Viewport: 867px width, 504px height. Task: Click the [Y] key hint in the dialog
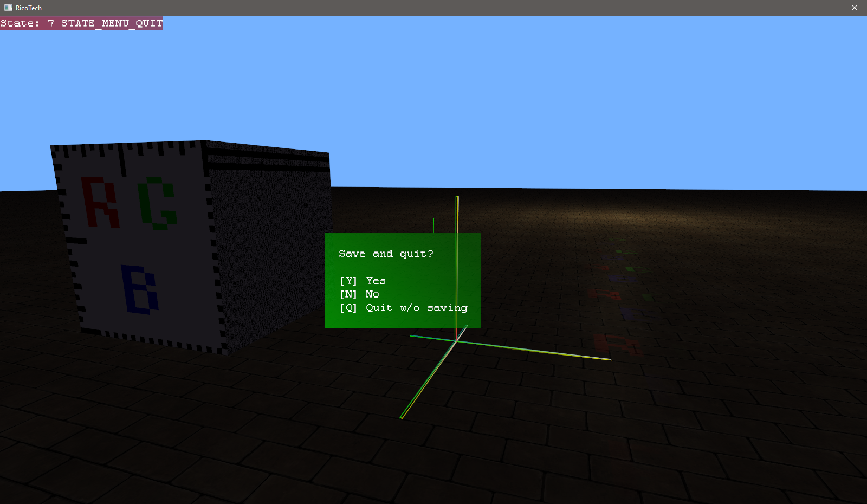coord(348,281)
